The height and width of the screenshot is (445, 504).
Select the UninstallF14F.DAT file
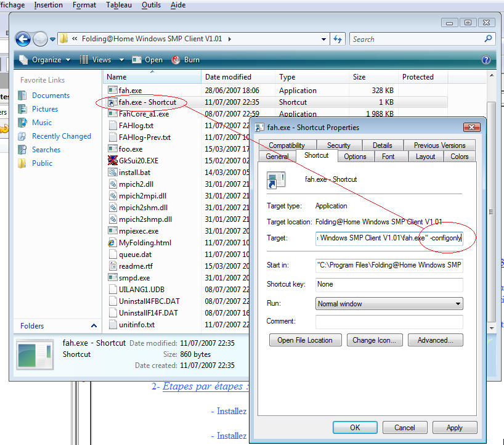click(148, 313)
